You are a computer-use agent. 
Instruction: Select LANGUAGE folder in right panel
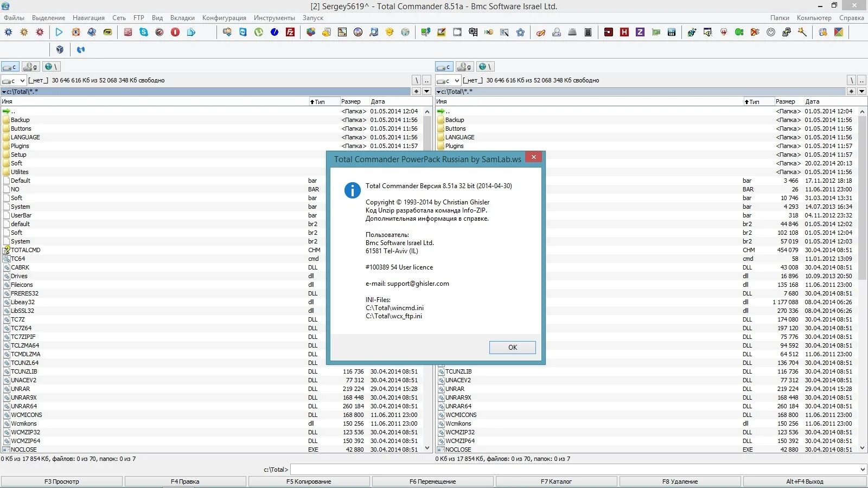(459, 137)
